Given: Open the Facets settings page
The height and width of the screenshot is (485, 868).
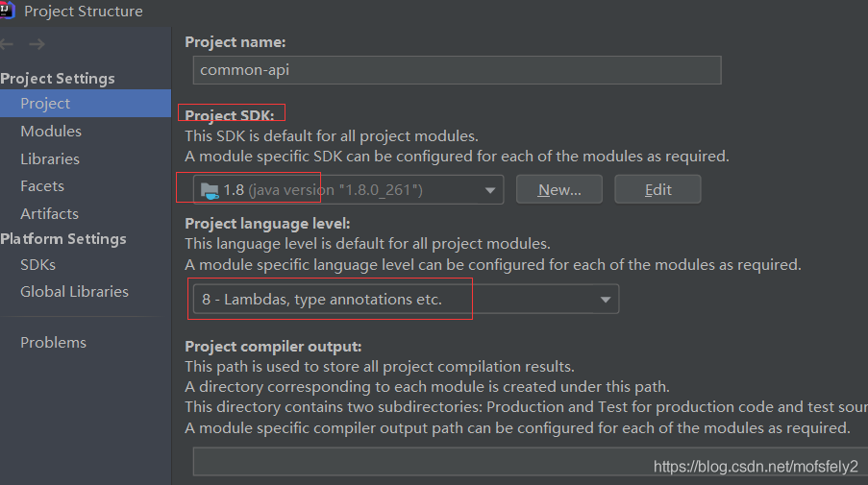Looking at the screenshot, I should click(42, 186).
